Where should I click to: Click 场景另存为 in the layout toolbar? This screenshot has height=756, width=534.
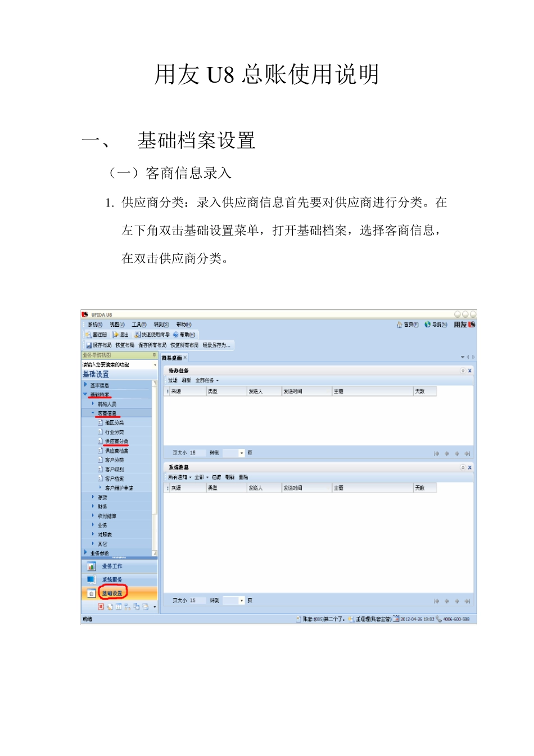pyautogui.click(x=217, y=345)
